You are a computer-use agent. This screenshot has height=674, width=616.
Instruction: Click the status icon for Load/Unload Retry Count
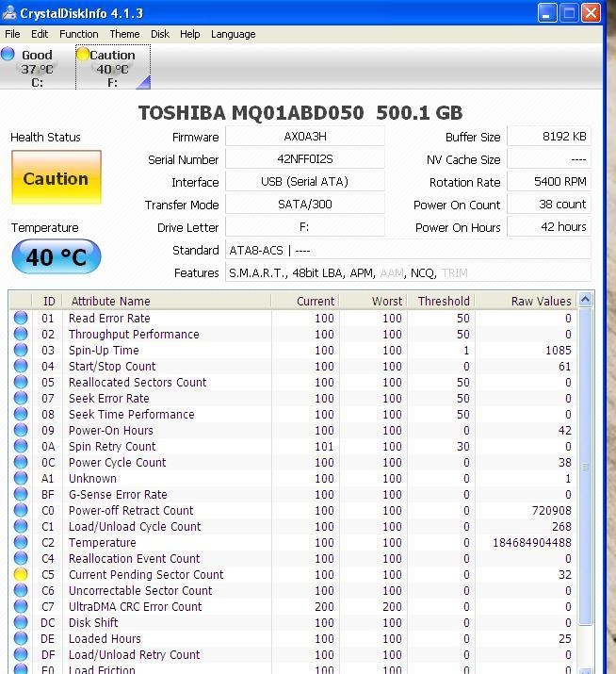click(21, 654)
